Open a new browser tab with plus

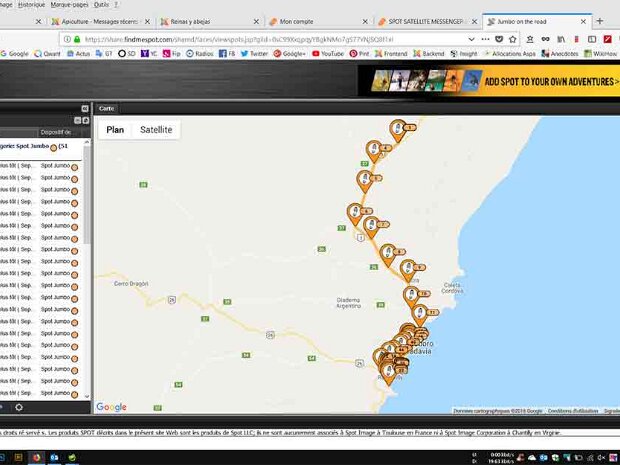[x=600, y=21]
